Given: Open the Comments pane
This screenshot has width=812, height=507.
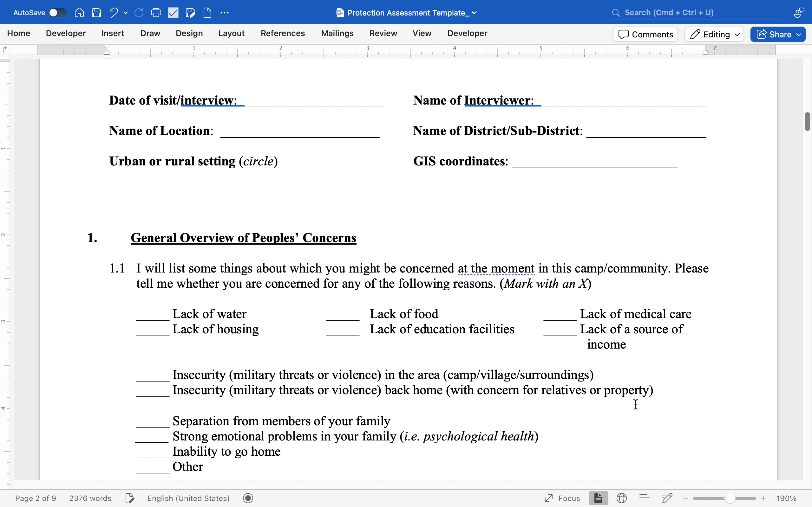Looking at the screenshot, I should click(x=645, y=34).
